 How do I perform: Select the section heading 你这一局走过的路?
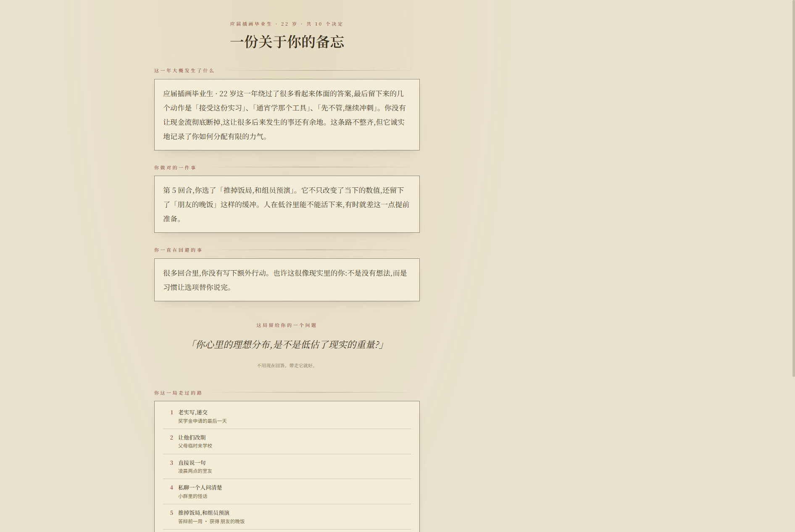(x=178, y=393)
